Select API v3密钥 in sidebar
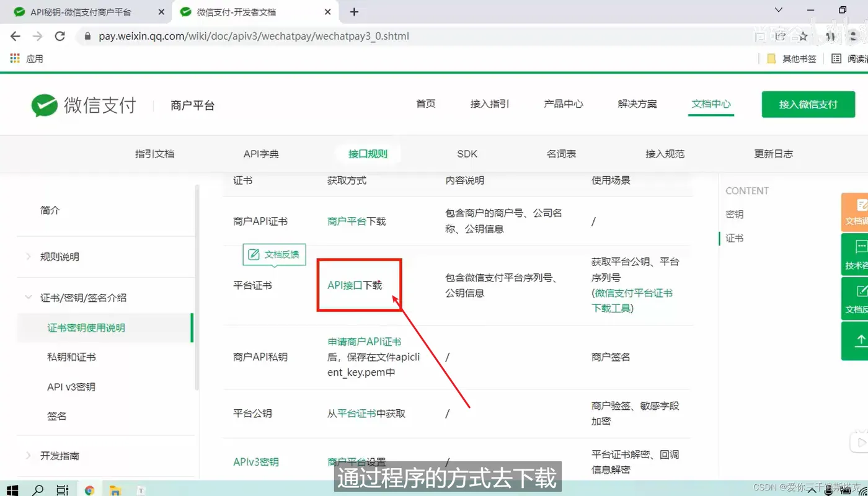This screenshot has height=496, width=868. [x=71, y=387]
